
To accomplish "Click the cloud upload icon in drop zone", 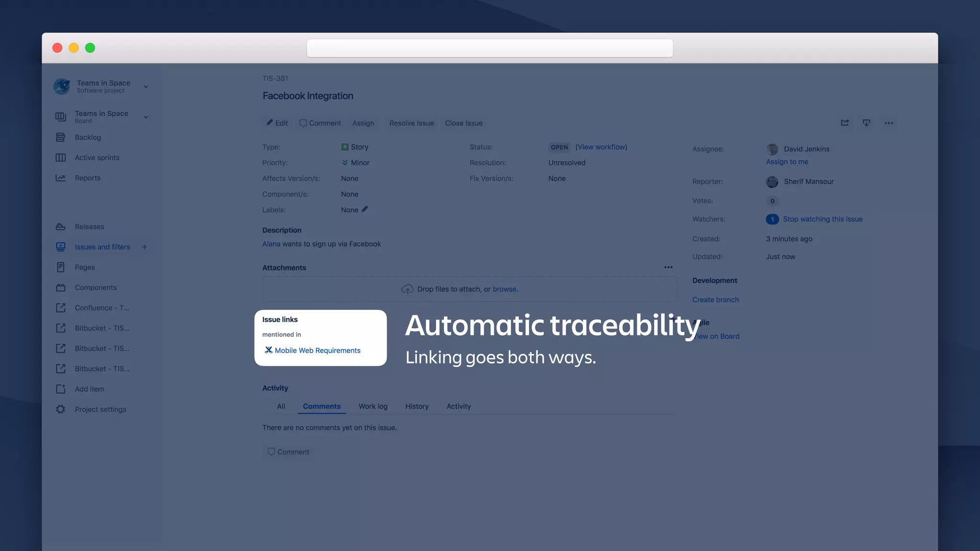I will tap(407, 289).
